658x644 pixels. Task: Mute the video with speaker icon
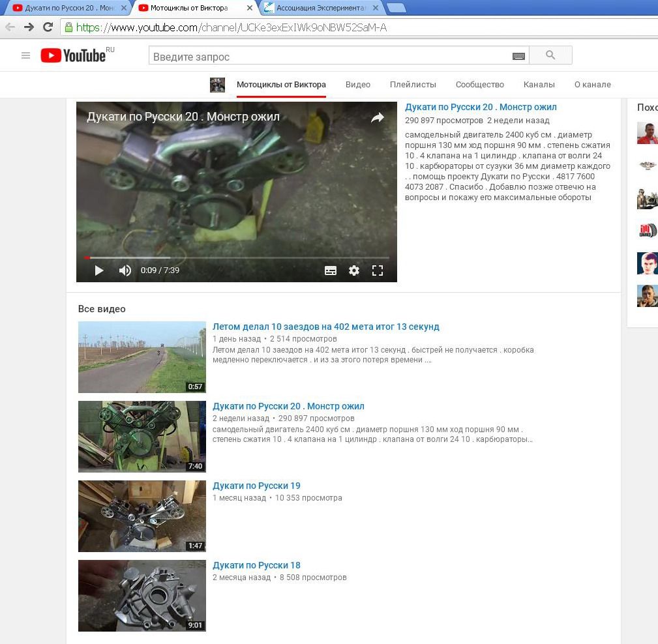[x=125, y=271]
